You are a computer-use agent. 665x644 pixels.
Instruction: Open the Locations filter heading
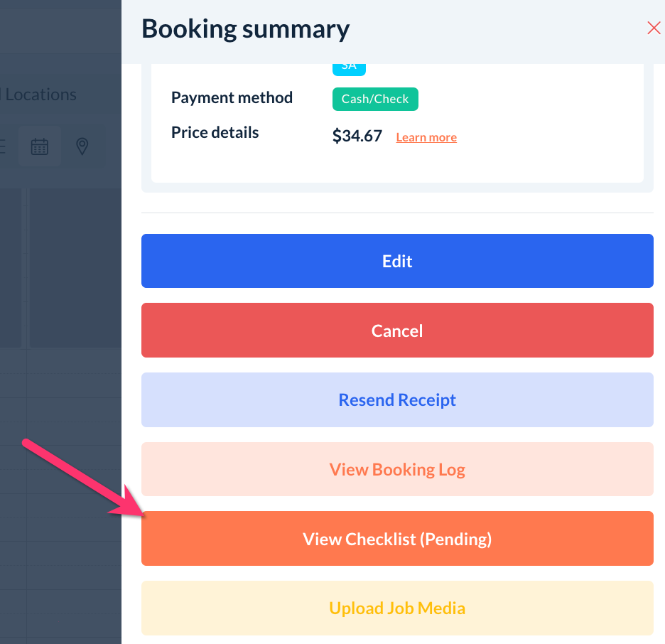[x=39, y=95]
